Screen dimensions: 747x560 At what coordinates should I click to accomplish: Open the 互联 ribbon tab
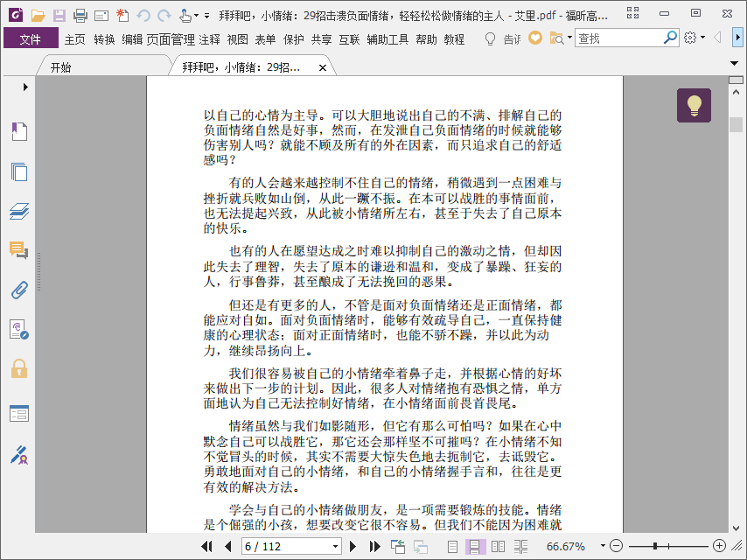[x=349, y=39]
